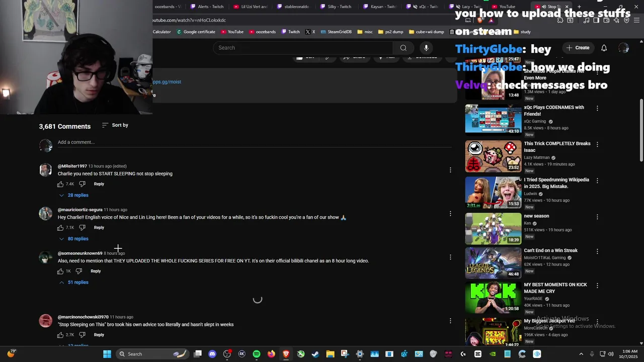Dislike the comment by @someoneunknown69

tap(79, 271)
